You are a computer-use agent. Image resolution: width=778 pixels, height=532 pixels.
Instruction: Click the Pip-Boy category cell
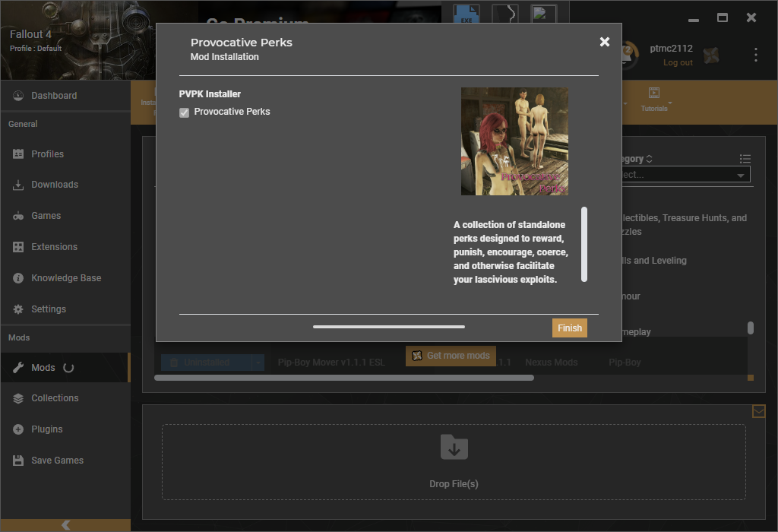click(x=625, y=363)
